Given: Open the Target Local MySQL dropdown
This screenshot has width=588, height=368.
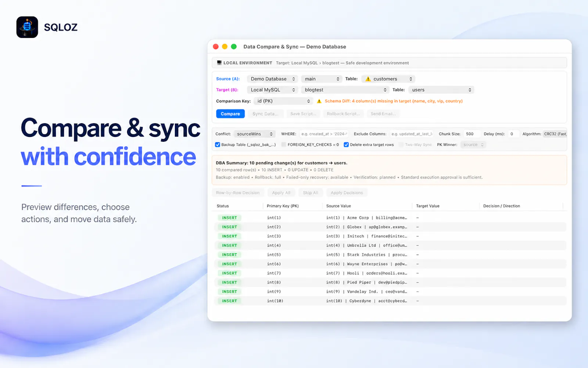Looking at the screenshot, I should [272, 90].
